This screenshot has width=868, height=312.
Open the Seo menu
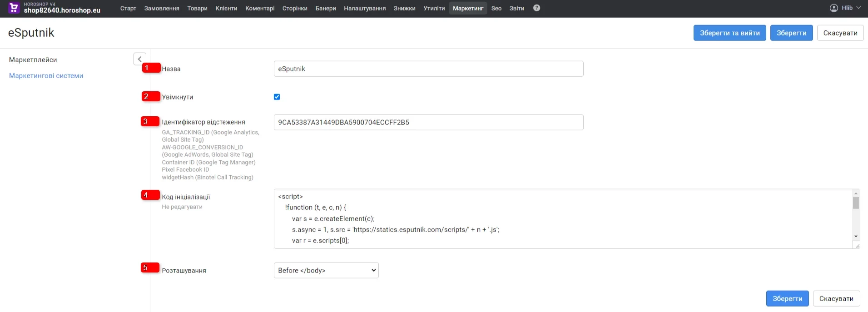pyautogui.click(x=496, y=9)
